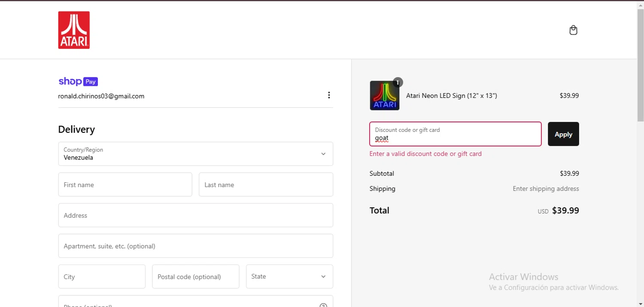Click the Atari Neon LED Sign thumbnail
Viewport: 644px width, 307px height.
385,96
